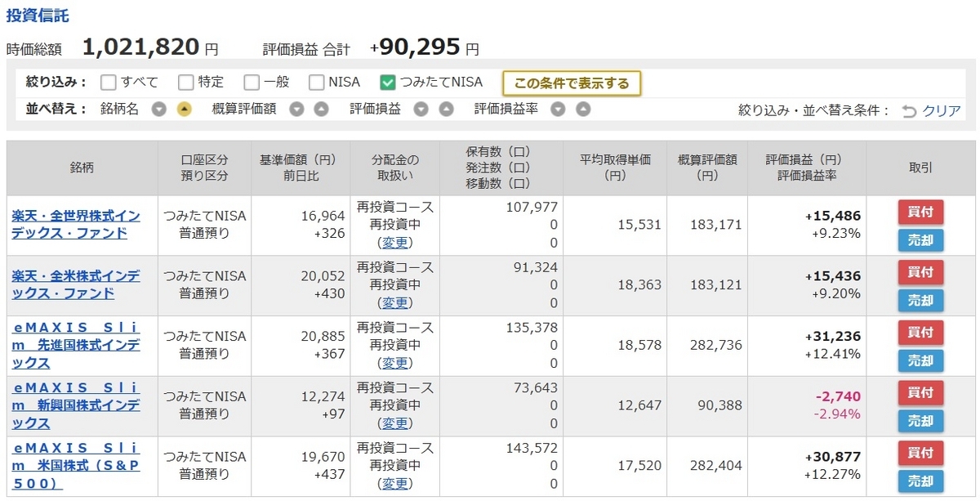Sort 評価損益率 ascending with up arrow
The width and height of the screenshot is (980, 501).
582,109
